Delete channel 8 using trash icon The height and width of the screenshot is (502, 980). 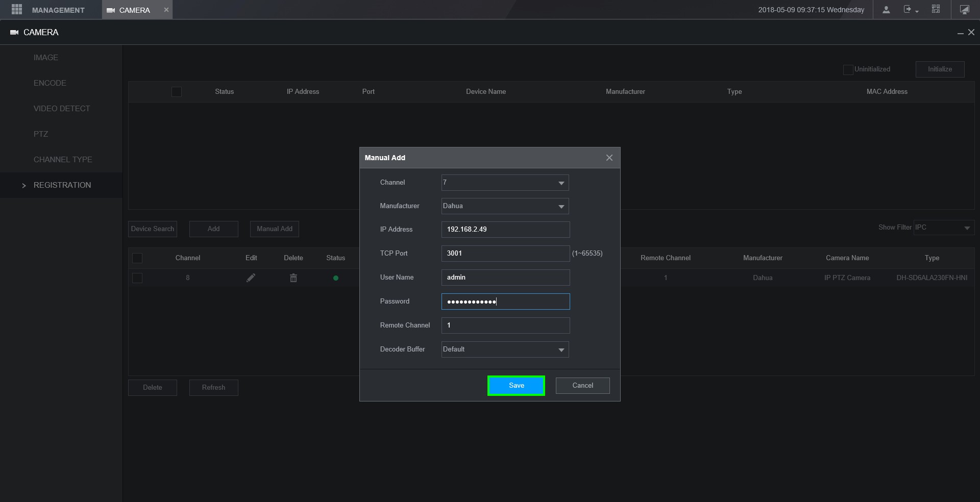click(293, 278)
